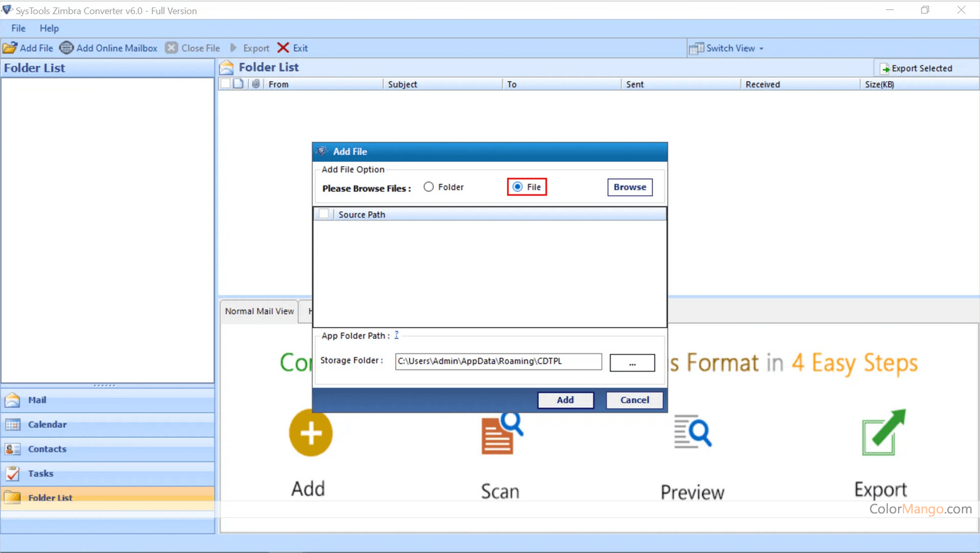980x553 pixels.
Task: Cancel the Add File dialog
Action: [x=634, y=400]
